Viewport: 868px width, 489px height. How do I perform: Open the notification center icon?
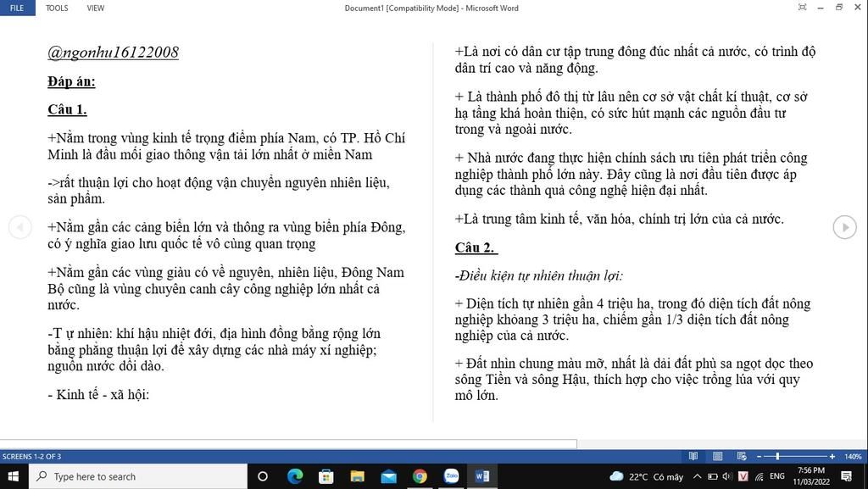point(846,476)
